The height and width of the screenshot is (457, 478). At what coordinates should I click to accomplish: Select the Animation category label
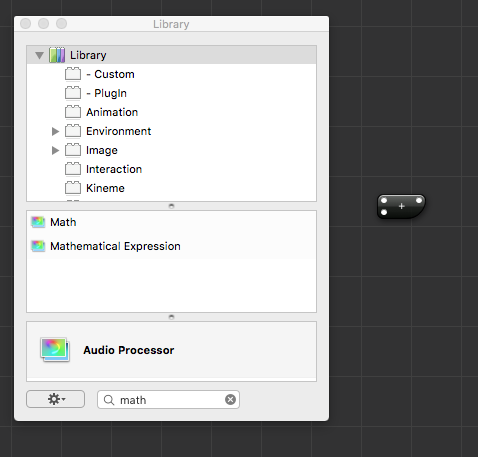pyautogui.click(x=112, y=112)
